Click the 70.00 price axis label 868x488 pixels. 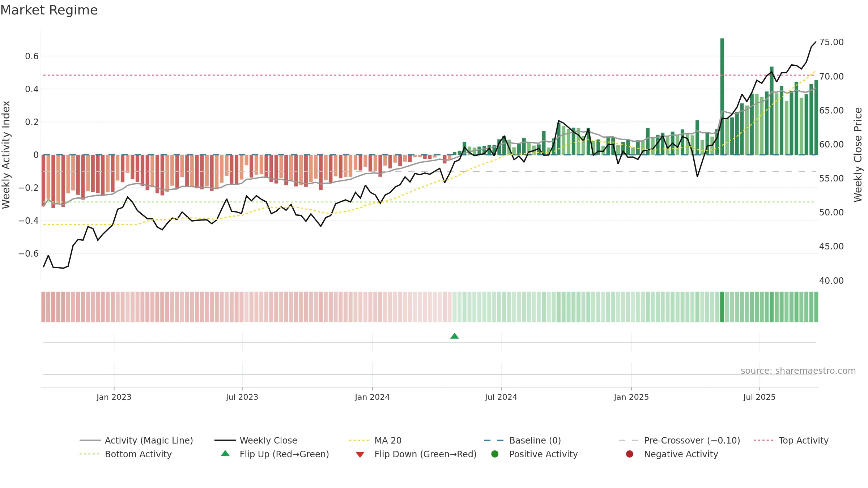(x=831, y=76)
